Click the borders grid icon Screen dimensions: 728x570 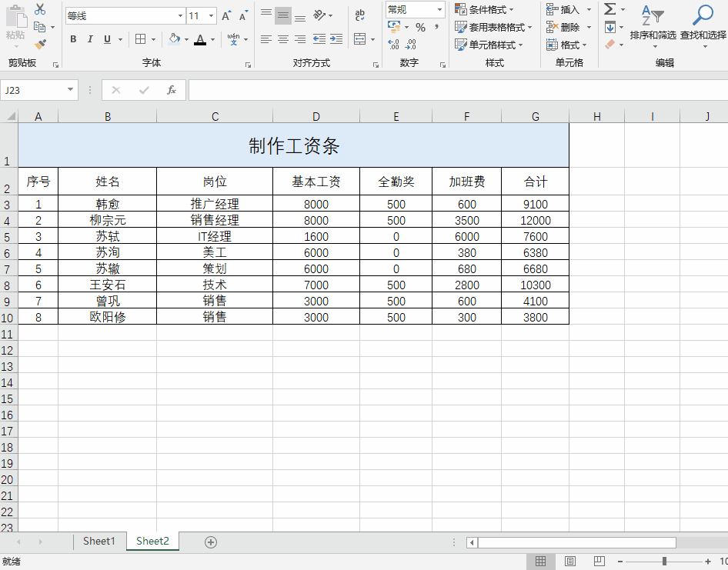(x=142, y=38)
